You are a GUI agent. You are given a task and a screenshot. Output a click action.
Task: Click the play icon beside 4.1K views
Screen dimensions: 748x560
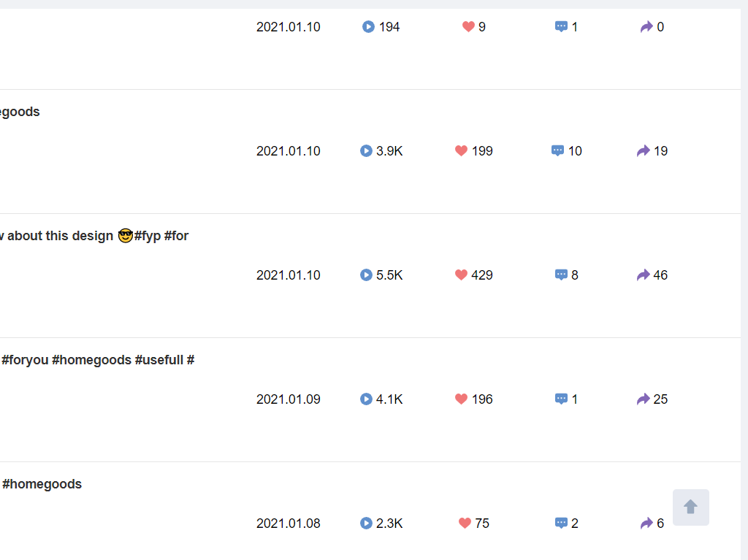click(x=366, y=399)
